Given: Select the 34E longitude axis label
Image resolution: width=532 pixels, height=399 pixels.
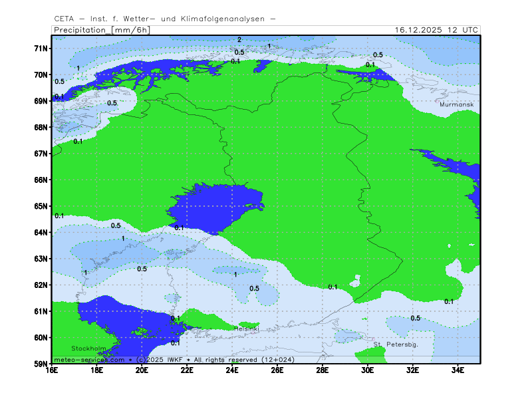Looking at the screenshot, I should tap(458, 370).
